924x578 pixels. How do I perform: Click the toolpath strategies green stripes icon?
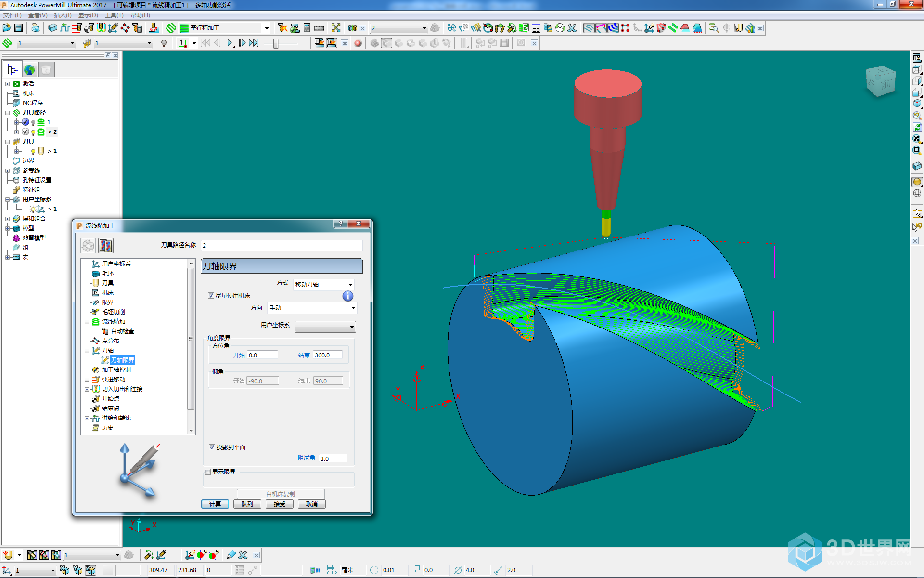171,28
